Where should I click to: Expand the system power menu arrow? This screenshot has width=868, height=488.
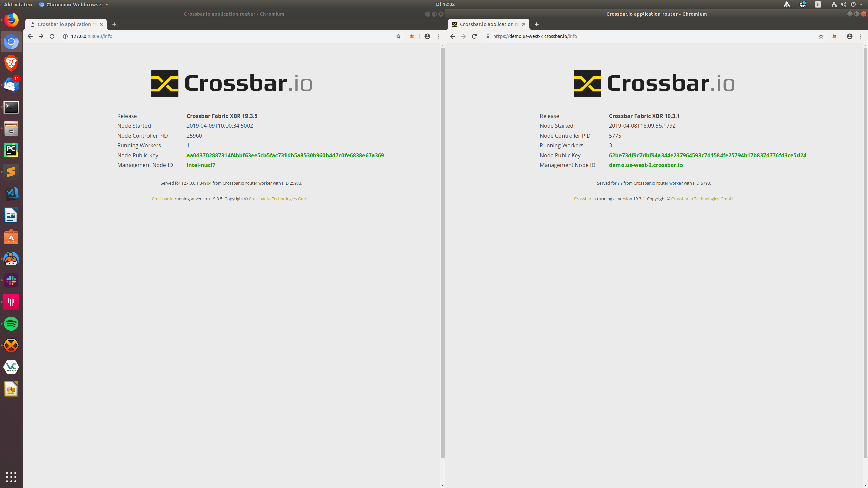[861, 4]
